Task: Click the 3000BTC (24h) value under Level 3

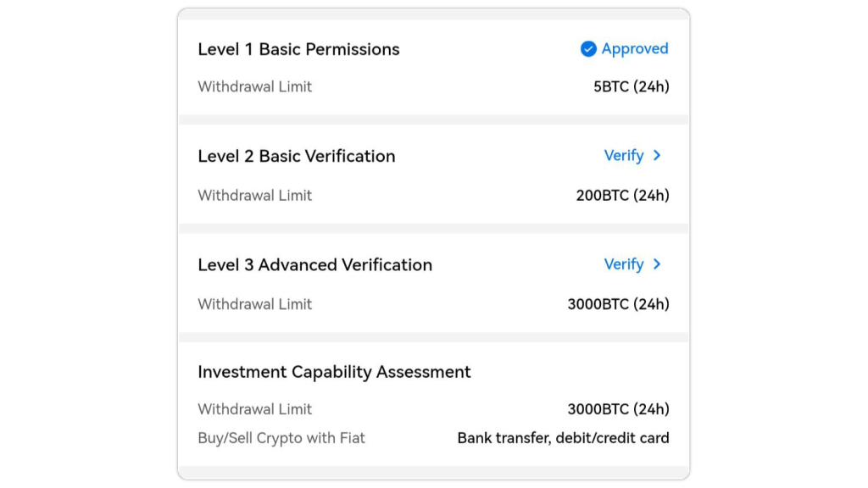Action: pos(619,304)
